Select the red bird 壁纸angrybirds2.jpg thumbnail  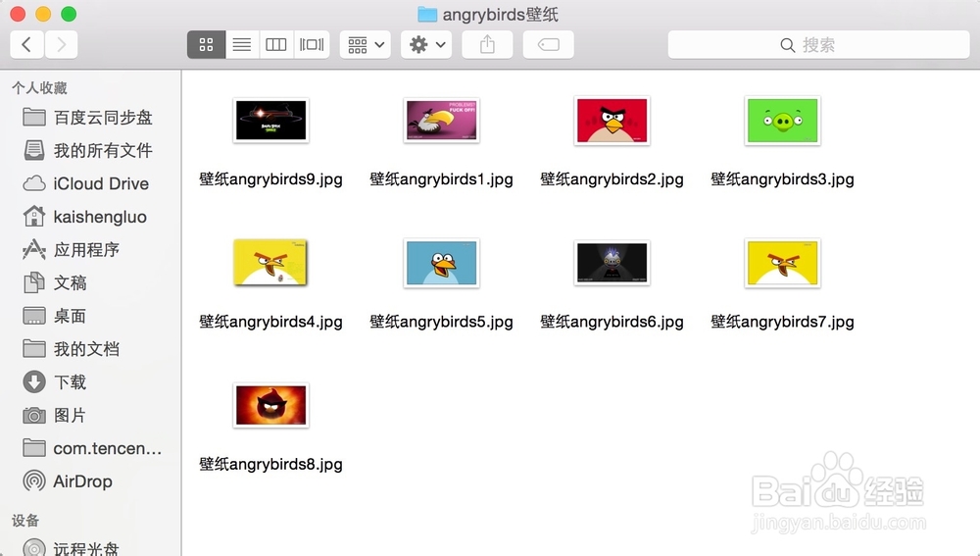point(612,121)
